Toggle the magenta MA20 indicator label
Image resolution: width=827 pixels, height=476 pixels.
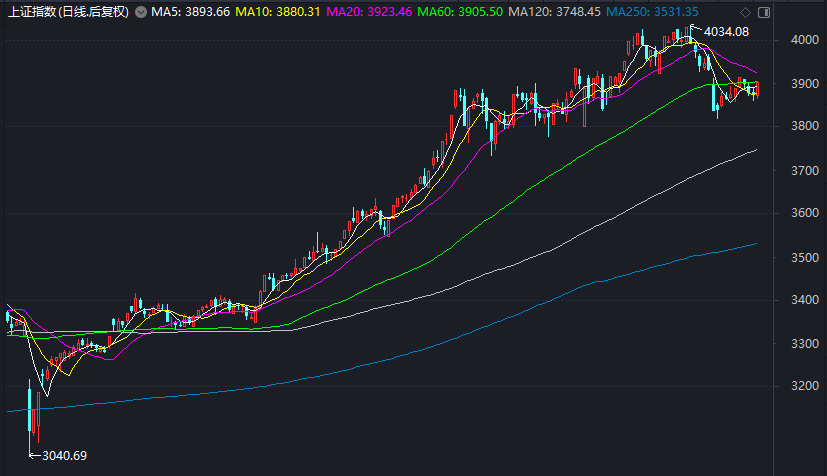coord(369,12)
